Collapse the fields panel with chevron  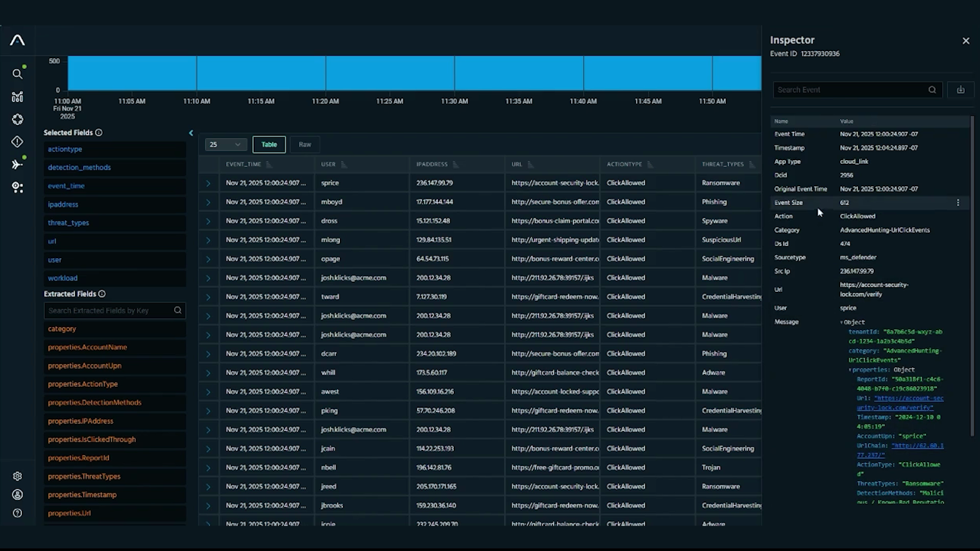(191, 133)
